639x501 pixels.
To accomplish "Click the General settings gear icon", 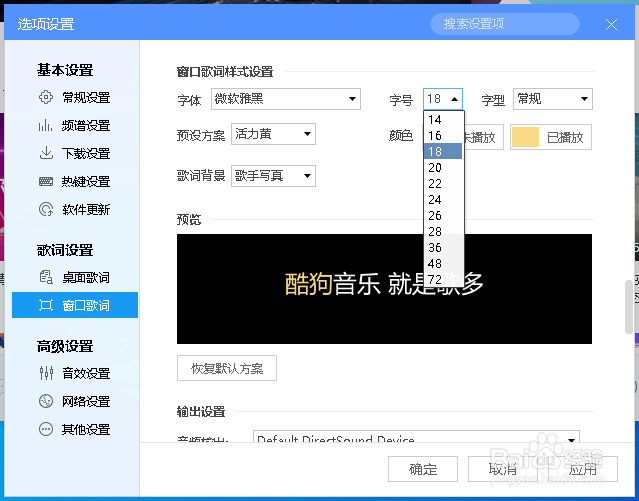I will coord(46,97).
